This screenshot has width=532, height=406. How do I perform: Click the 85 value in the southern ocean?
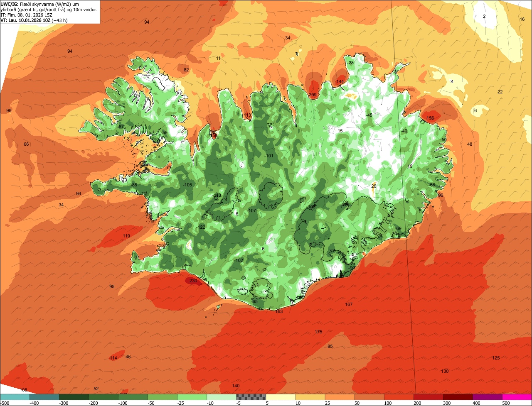coord(330,346)
